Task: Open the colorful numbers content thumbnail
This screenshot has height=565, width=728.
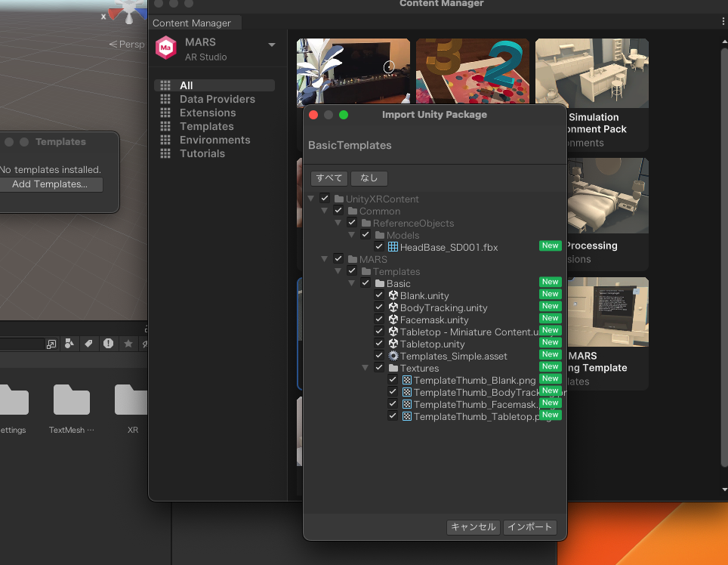Action: pos(473,71)
